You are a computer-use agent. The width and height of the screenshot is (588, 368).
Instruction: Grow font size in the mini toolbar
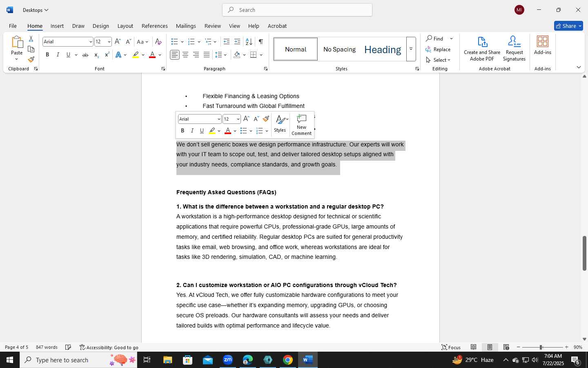(x=246, y=119)
